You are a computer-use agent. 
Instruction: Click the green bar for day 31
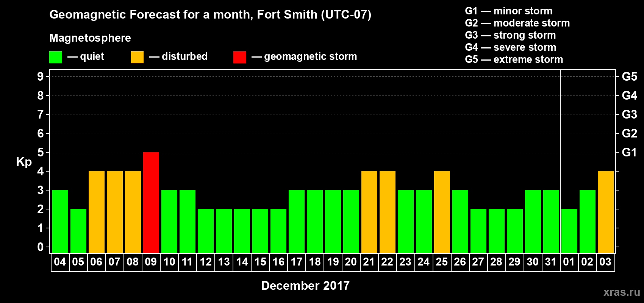(551, 221)
